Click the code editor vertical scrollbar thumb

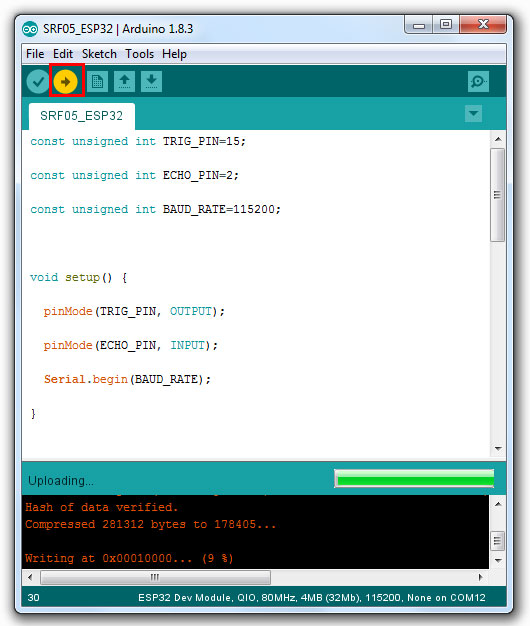pyautogui.click(x=497, y=195)
